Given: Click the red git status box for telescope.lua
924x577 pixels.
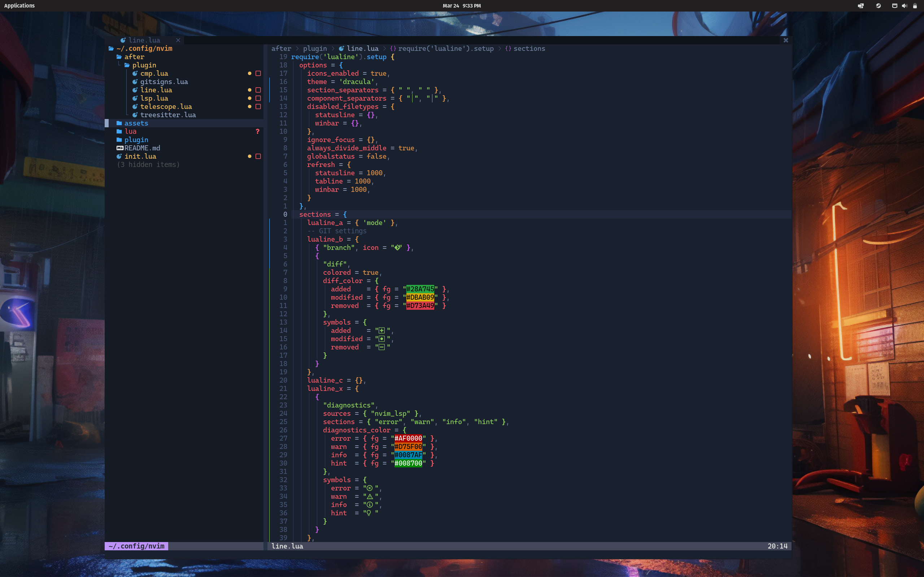Looking at the screenshot, I should 258,106.
